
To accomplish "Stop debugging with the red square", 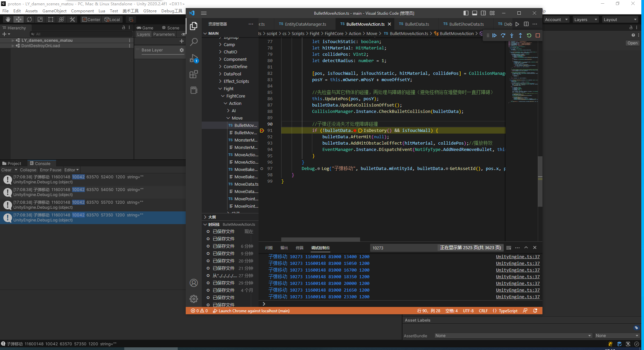I will coord(538,35).
